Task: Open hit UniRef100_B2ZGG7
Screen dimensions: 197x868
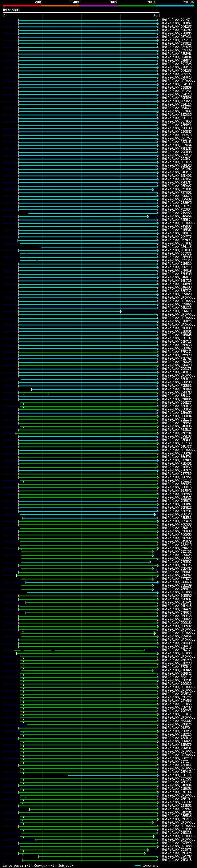Action: [x=177, y=111]
